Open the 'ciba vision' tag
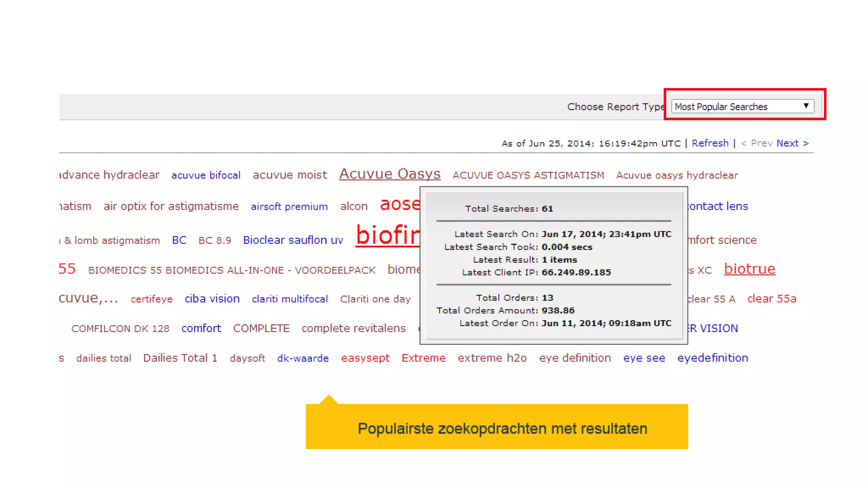 (x=212, y=299)
